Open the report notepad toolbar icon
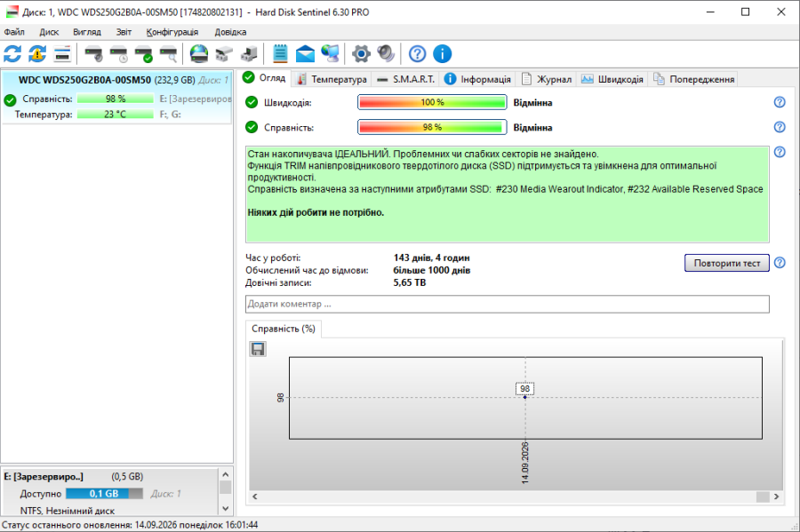Image resolution: width=800 pixels, height=532 pixels. [280, 53]
